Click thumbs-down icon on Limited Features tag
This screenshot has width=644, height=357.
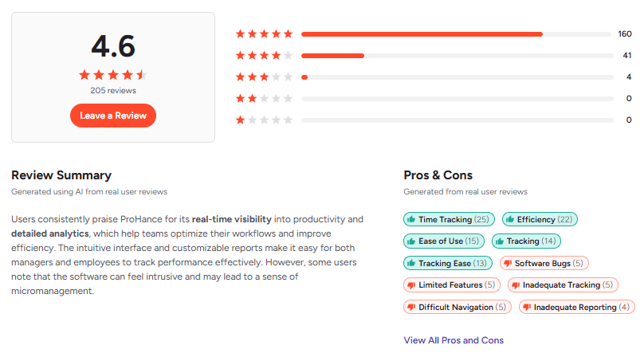(411, 285)
